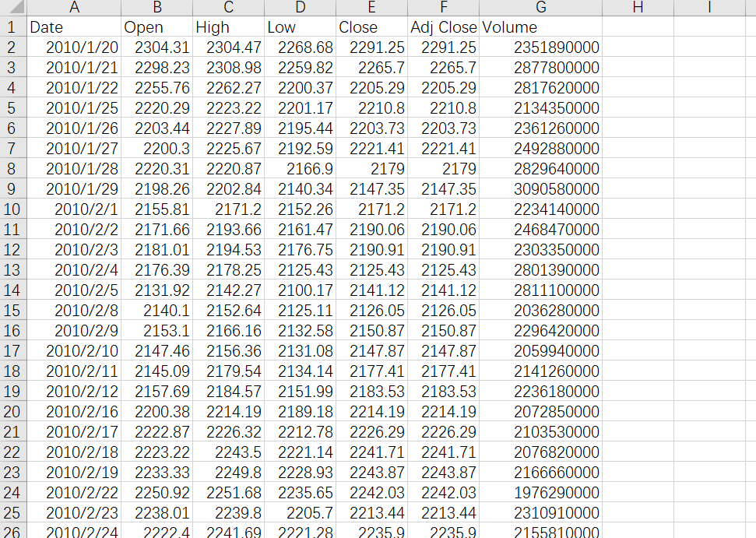Select High value 2243.5
This screenshot has width=756, height=538.
(x=229, y=452)
